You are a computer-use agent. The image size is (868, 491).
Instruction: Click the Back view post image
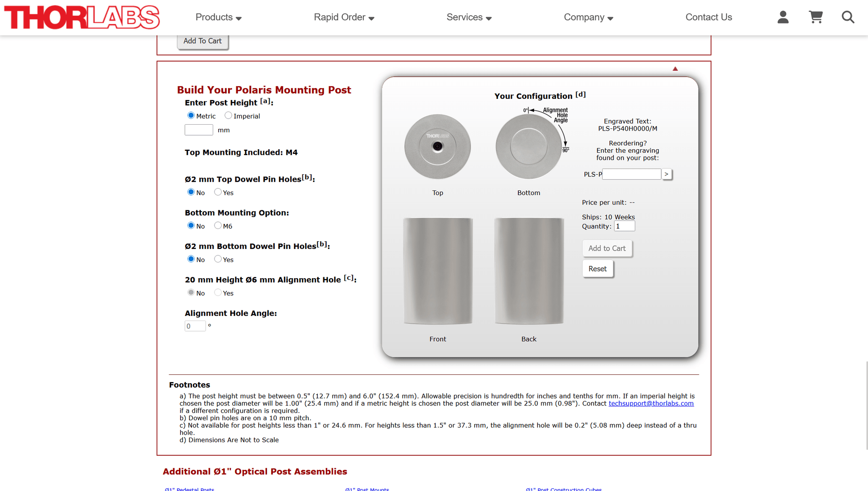coord(529,271)
